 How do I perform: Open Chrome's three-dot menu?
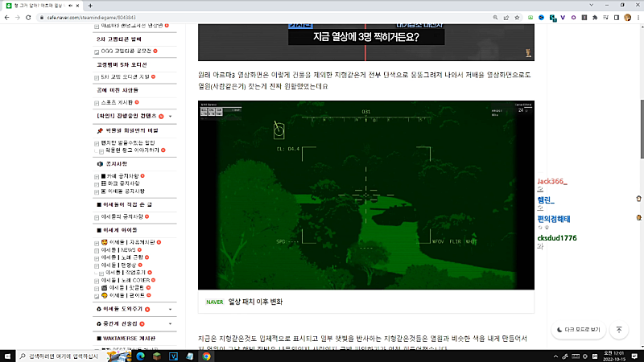[638, 18]
